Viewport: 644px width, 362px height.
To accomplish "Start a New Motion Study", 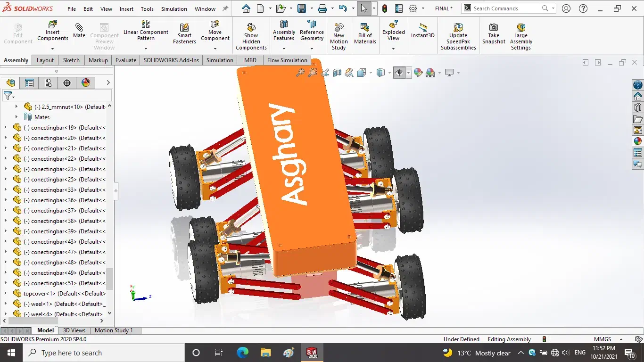I will pyautogui.click(x=339, y=36).
